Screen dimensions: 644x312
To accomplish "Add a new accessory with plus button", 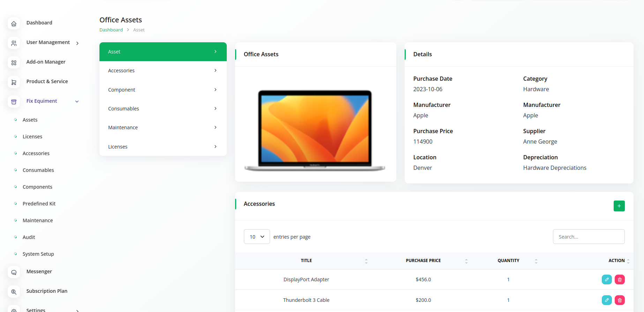I will tap(619, 206).
